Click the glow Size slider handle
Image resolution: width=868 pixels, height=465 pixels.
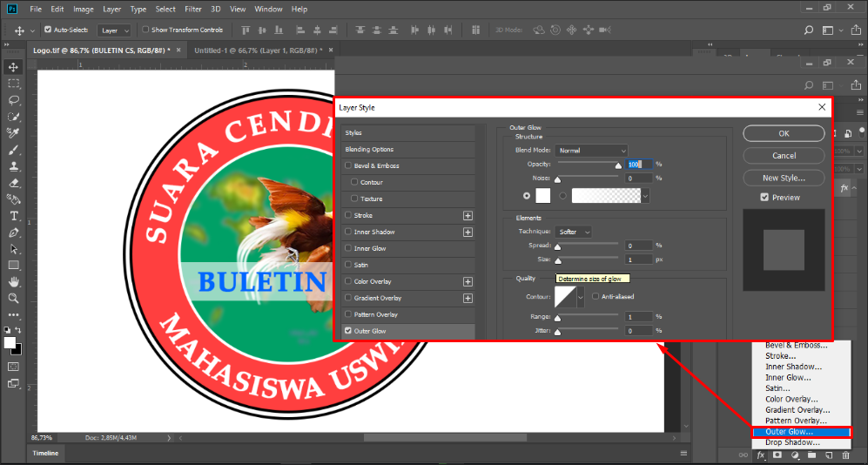[558, 260]
